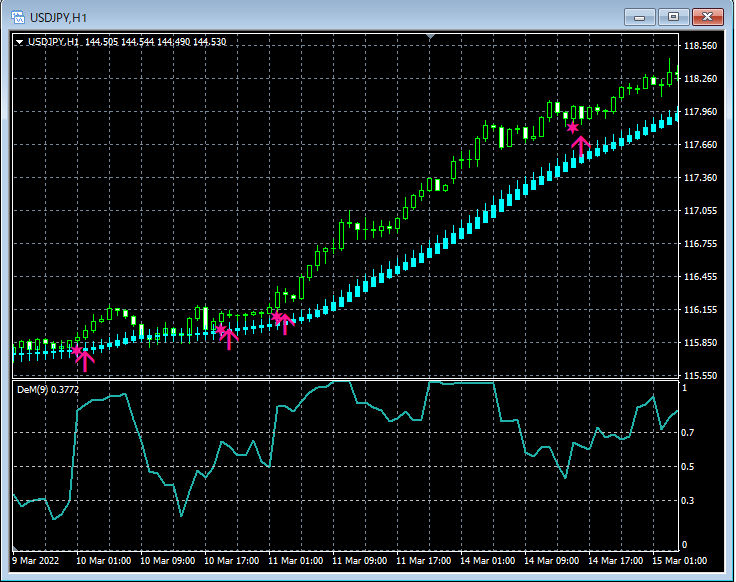Click the DeM(9) 0.3772 indicator label
The image size is (736, 582).
click(49, 389)
